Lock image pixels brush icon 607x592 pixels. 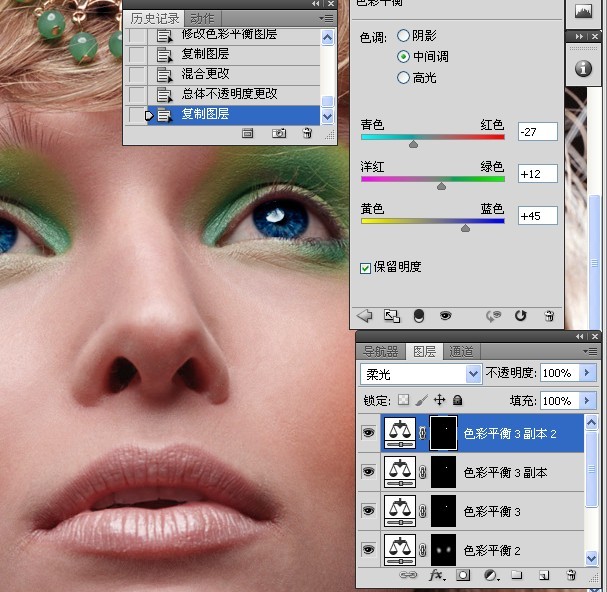(421, 400)
